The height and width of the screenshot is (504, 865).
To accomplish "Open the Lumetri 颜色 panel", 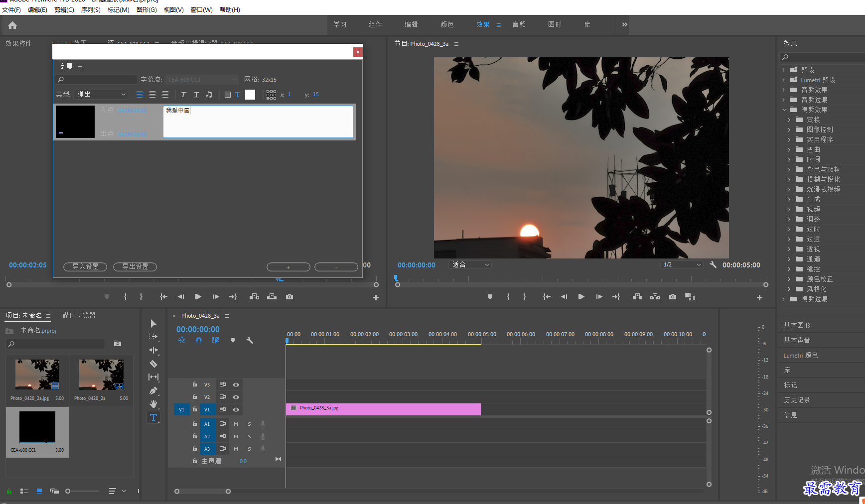I will coord(800,355).
